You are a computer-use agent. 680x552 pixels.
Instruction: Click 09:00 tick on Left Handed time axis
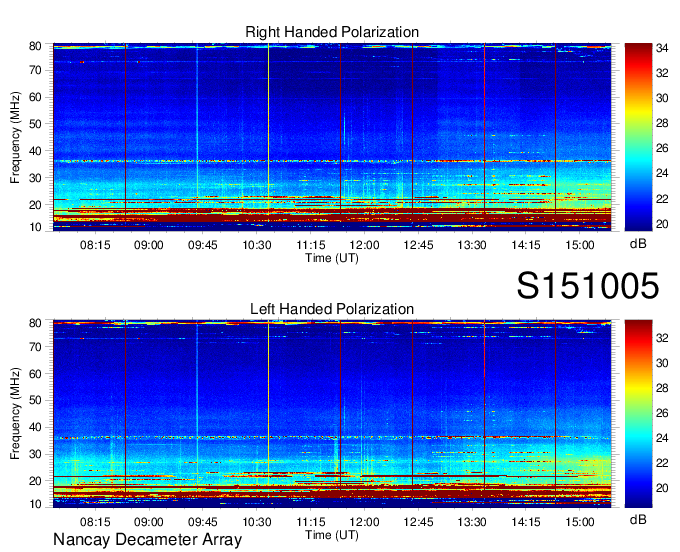coord(149,522)
